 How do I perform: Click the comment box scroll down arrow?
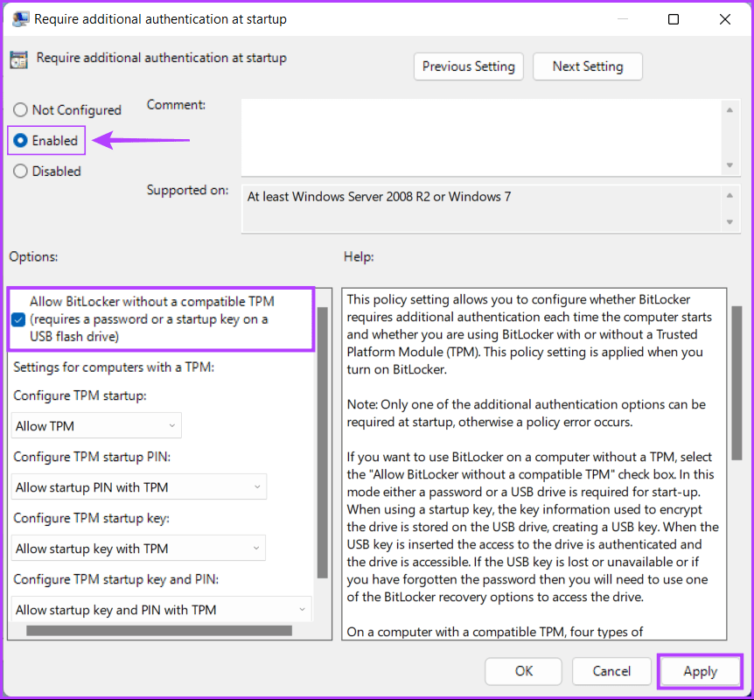click(x=729, y=165)
